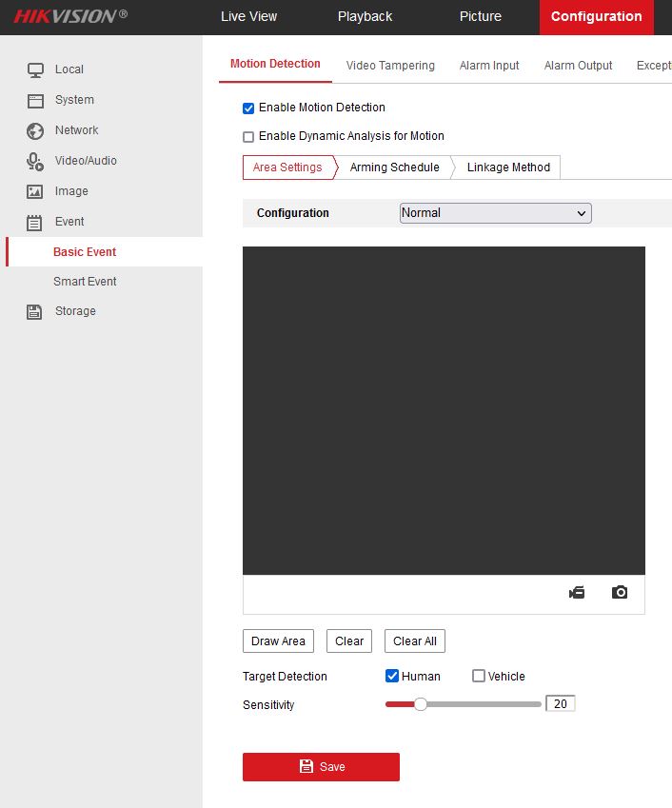Viewport: 672px width, 808px height.
Task: Click the Network globe icon
Action: [35, 130]
